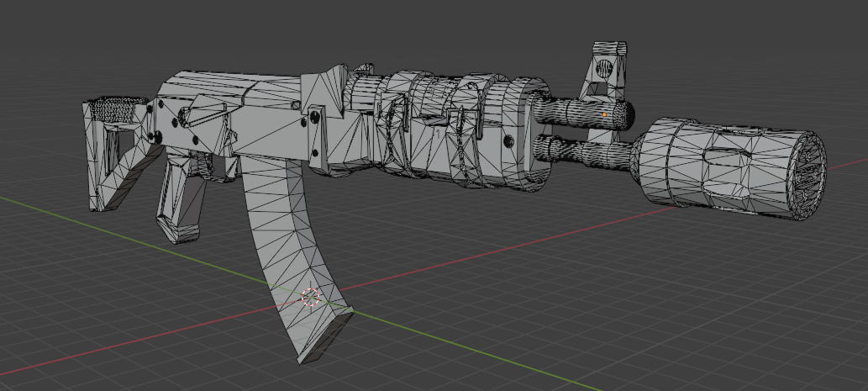The image size is (868, 391).
Task: Select the lower barrel behind the suppressor
Action: tap(580, 150)
